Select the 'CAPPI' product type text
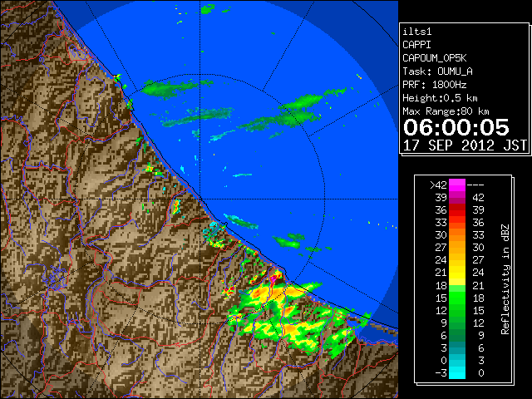532x399 pixels. point(416,45)
